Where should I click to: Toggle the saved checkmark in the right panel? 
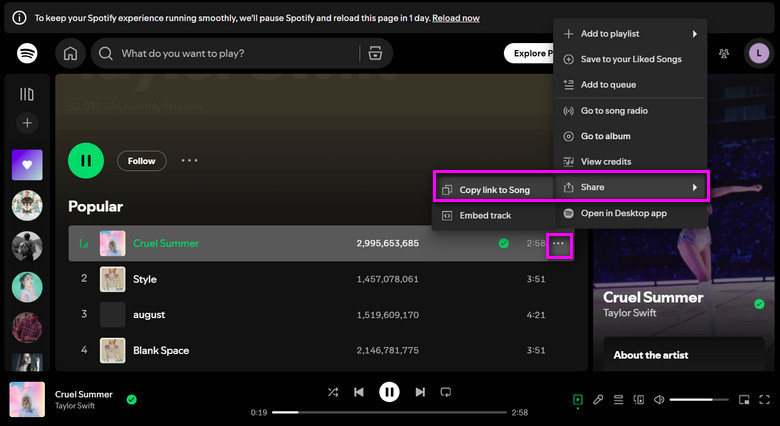[x=759, y=304]
